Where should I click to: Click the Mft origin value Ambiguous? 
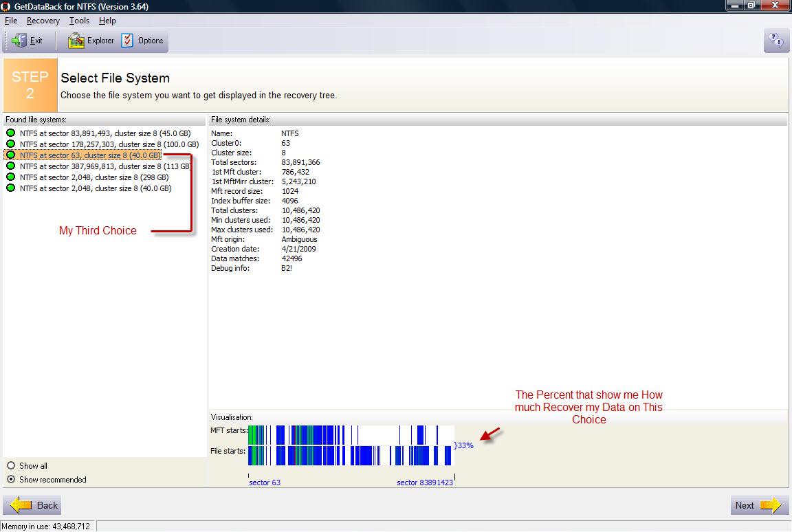tap(300, 239)
